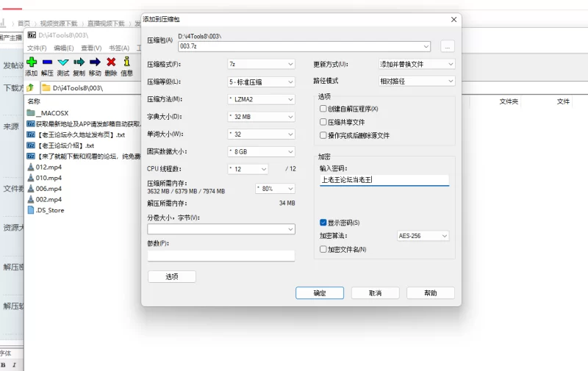Viewport: 588px width, 371px height.
Task: Open the 文件(F) menu
Action: pos(37,48)
